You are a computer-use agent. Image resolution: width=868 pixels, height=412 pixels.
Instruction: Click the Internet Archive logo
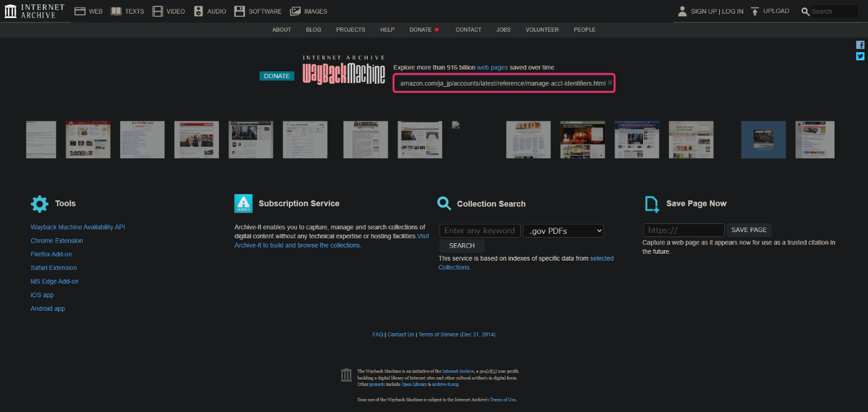tap(35, 11)
